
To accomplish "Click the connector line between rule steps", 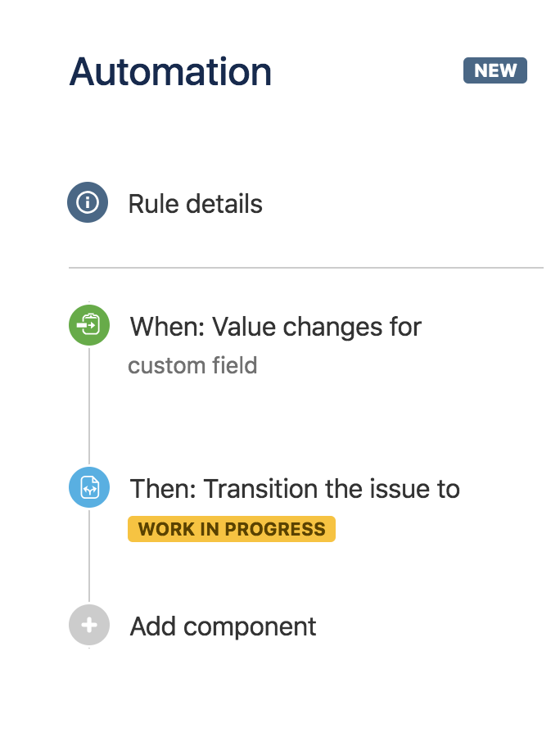I will pyautogui.click(x=88, y=409).
